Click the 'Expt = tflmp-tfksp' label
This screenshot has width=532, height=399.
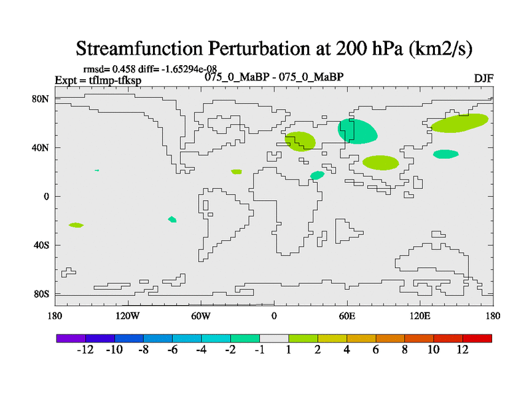pos(98,80)
